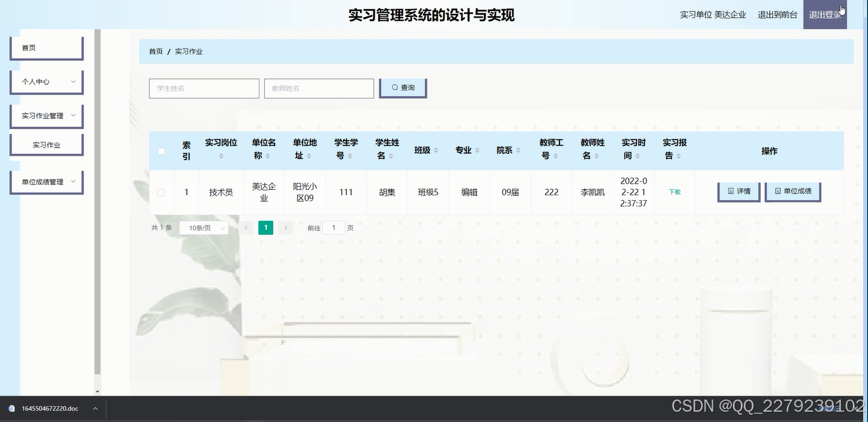The image size is (868, 422).
Task: Click the next page arrow in pagination
Action: coord(285,227)
